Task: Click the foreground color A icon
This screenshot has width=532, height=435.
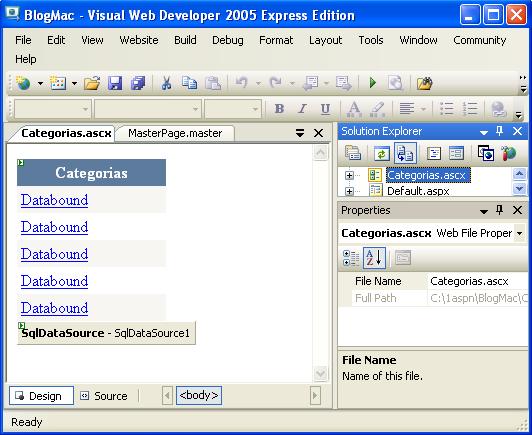Action: 354,109
